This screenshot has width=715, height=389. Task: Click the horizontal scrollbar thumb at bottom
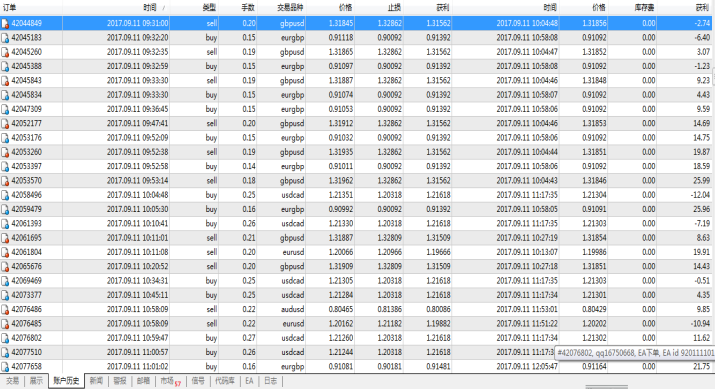click(x=606, y=387)
